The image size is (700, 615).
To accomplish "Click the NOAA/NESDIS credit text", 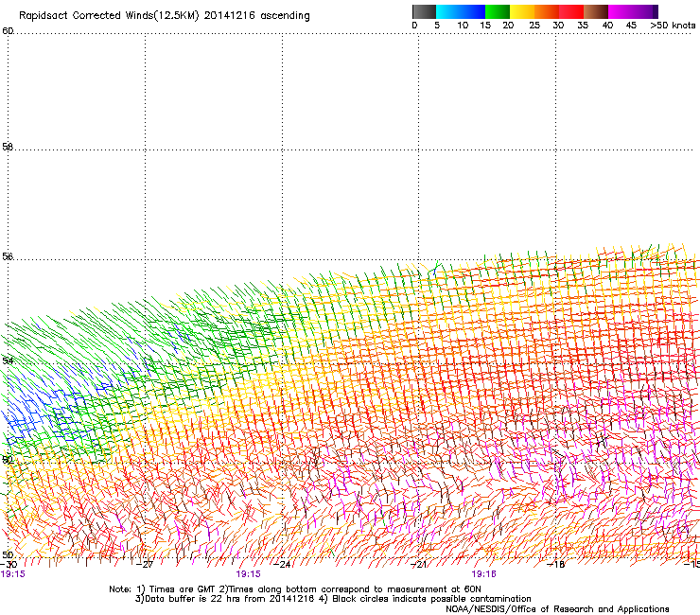I will (557, 609).
